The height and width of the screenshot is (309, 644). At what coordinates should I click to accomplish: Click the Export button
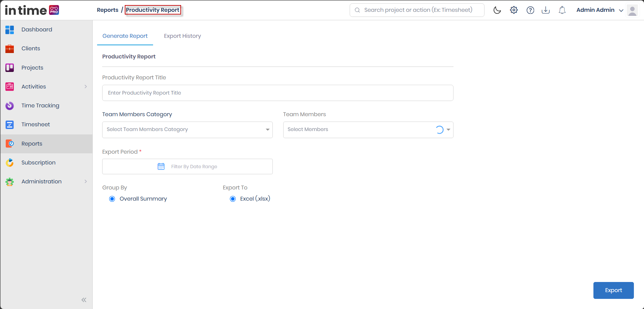point(613,290)
